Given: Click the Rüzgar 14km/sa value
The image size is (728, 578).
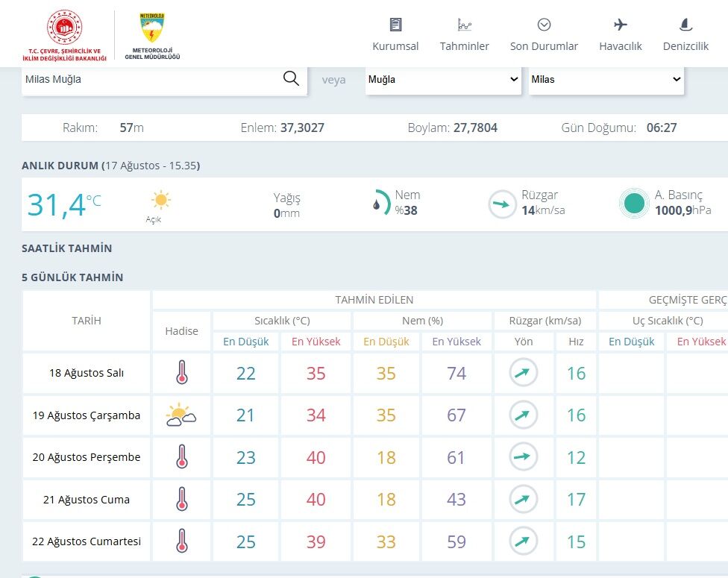Looking at the screenshot, I should tap(543, 210).
